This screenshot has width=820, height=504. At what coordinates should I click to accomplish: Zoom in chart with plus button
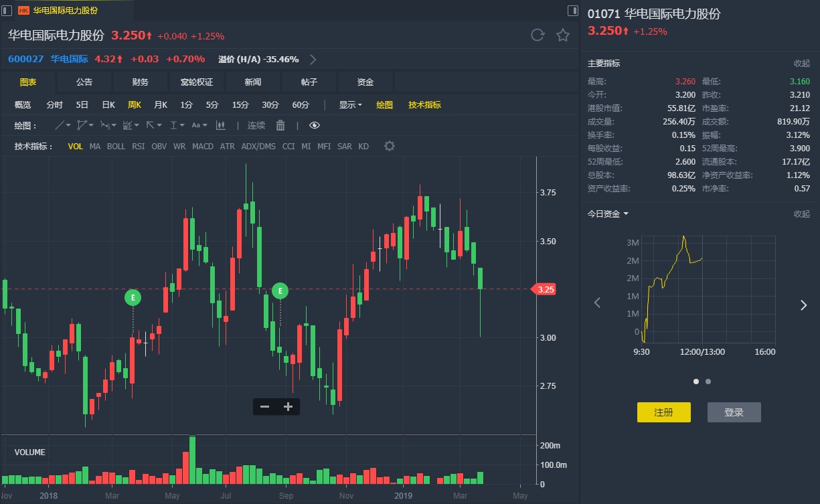point(289,406)
